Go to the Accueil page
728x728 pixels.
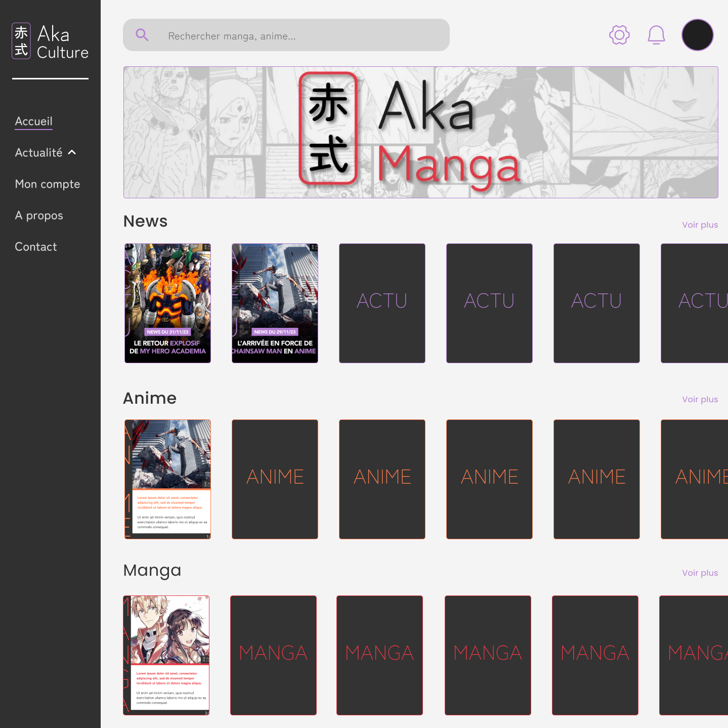(34, 121)
